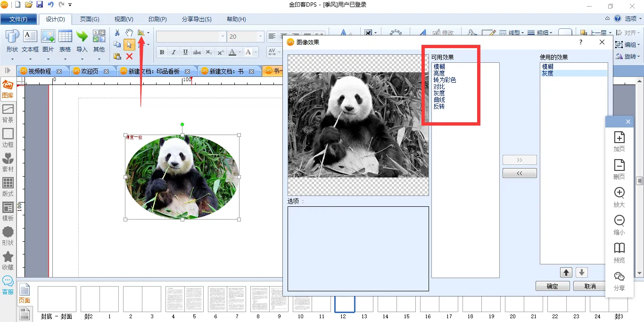Select 曲线 in available effects list

[x=439, y=100]
